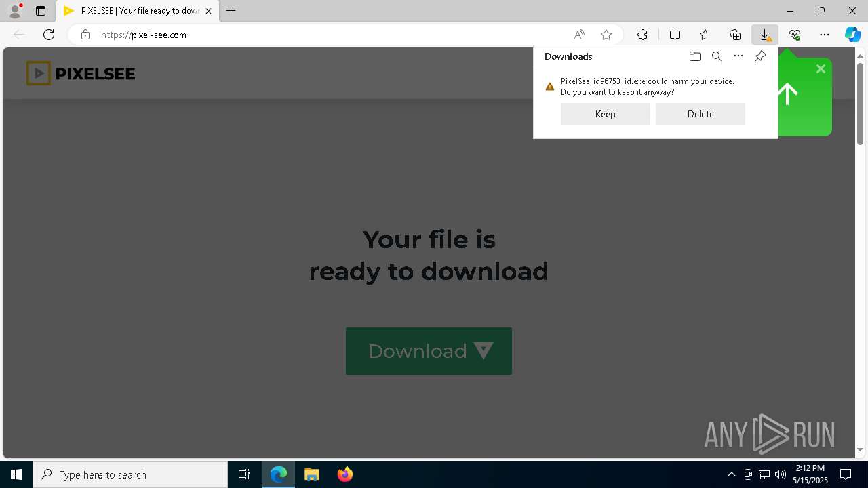Open the notification center

[x=846, y=474]
